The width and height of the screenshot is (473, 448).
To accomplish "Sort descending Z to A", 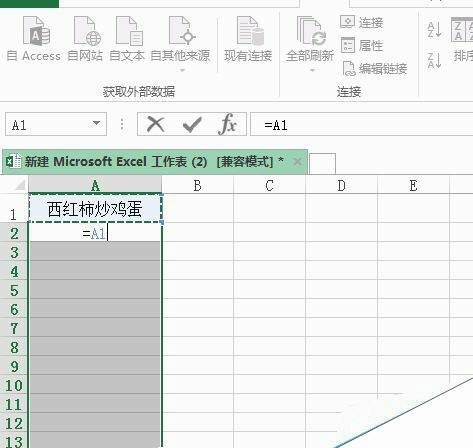I will click(x=435, y=60).
